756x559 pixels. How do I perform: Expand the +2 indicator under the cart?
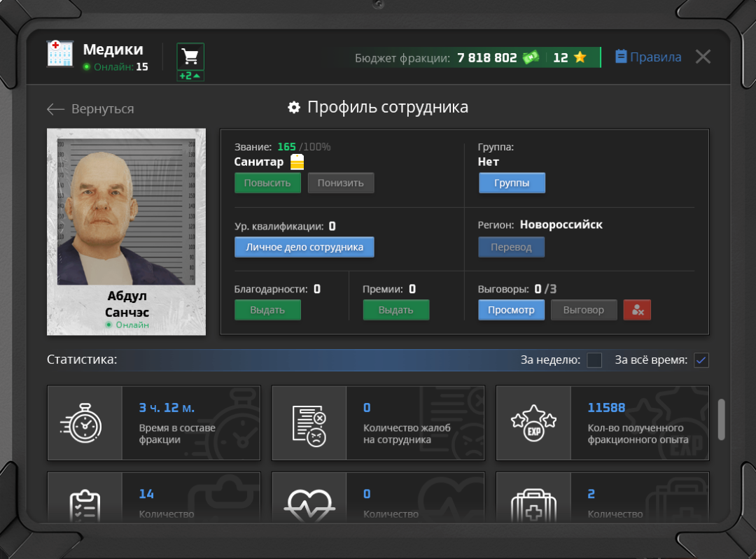(190, 76)
